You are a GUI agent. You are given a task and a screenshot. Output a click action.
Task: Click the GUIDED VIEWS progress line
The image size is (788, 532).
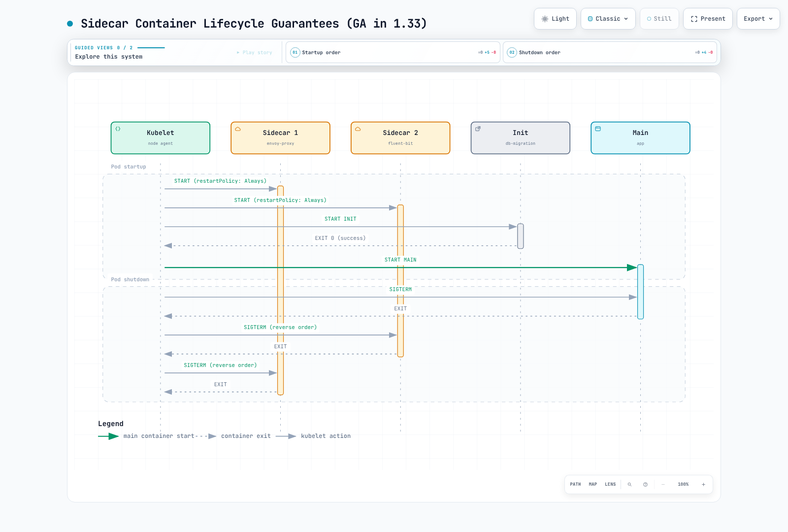click(151, 48)
